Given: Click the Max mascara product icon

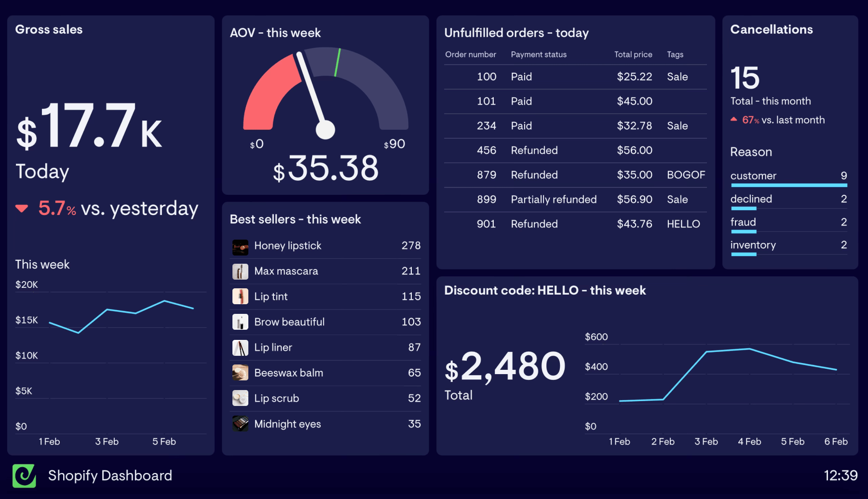Looking at the screenshot, I should 240,271.
